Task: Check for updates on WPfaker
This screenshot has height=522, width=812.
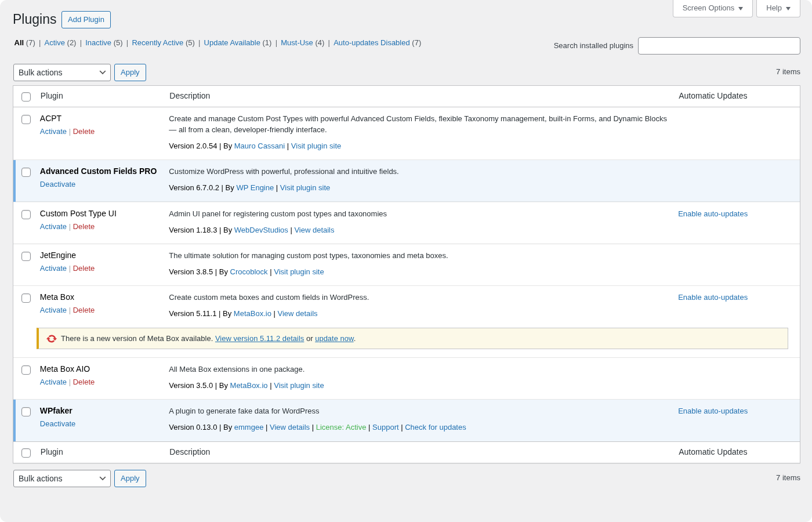Action: (436, 427)
